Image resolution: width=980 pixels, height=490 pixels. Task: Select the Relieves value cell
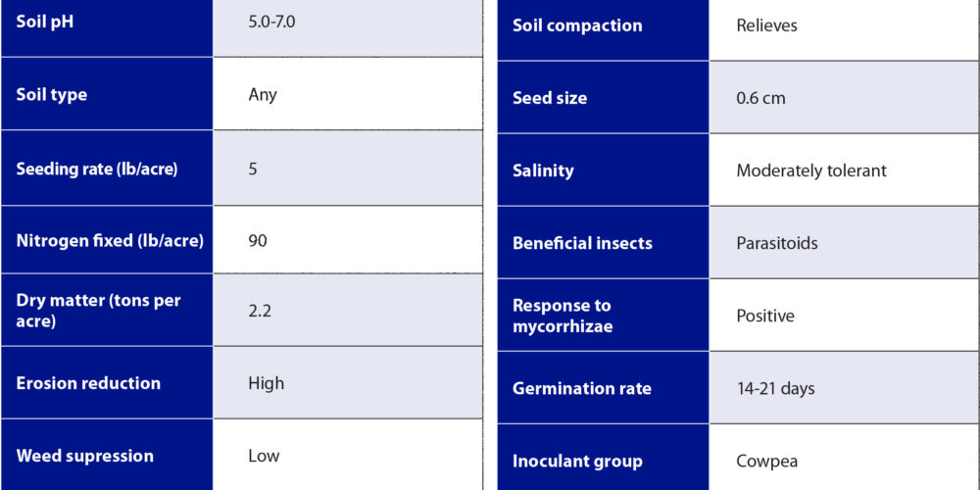[766, 25]
